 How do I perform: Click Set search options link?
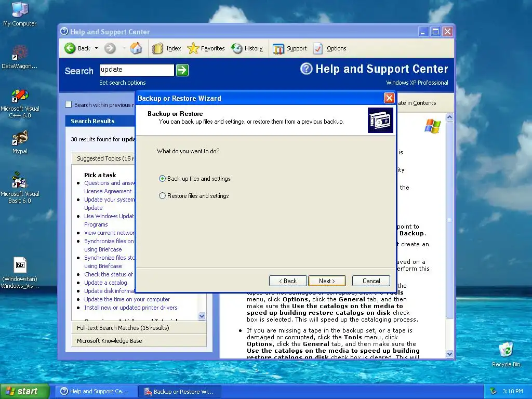coord(123,83)
